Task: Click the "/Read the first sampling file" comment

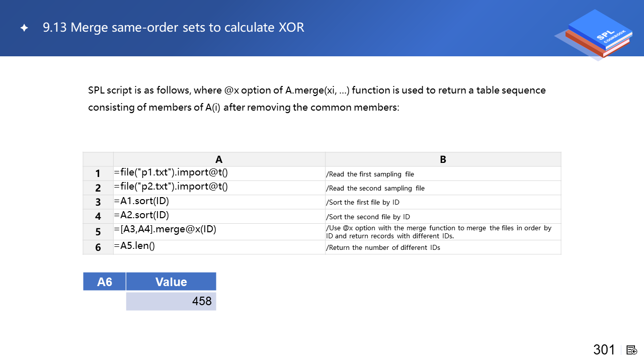Action: (x=370, y=174)
